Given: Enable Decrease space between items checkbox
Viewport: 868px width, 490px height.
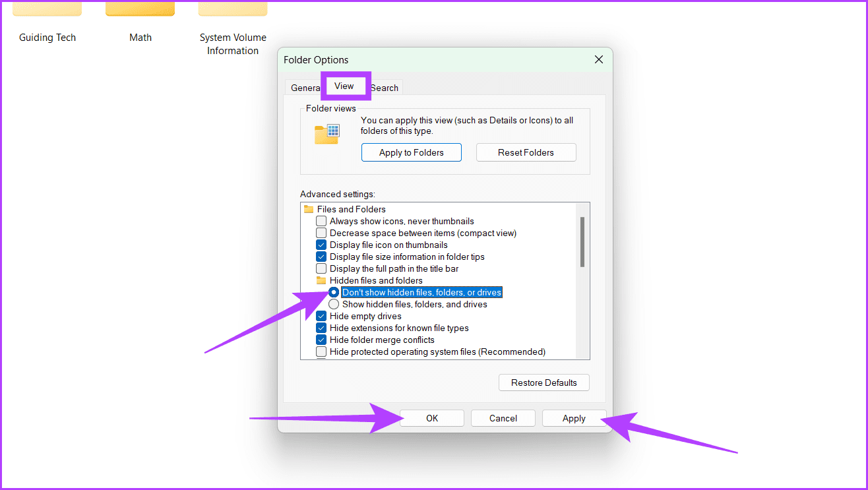Looking at the screenshot, I should pyautogui.click(x=321, y=233).
